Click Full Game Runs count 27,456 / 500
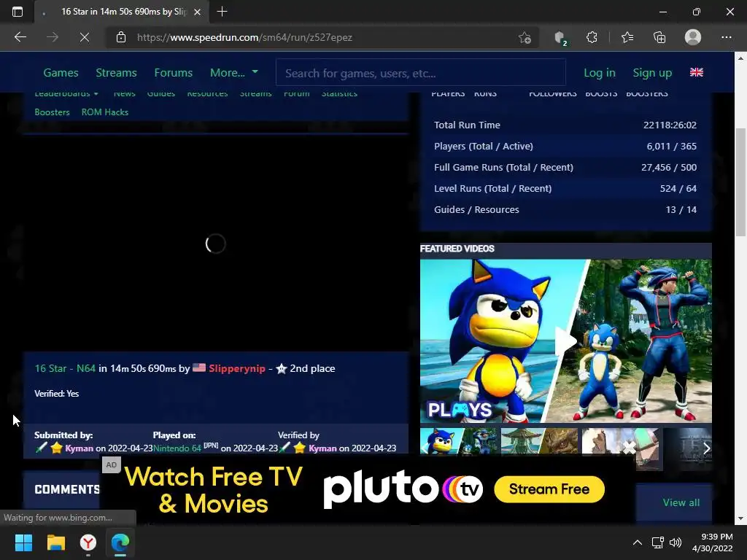 pyautogui.click(x=669, y=167)
